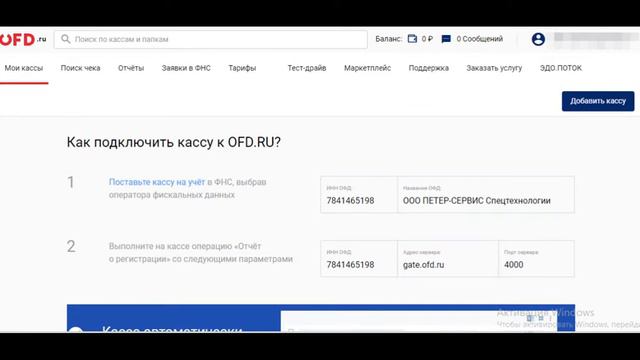This screenshot has height=360, width=640.
Task: Open the messages chat icon
Action: [446, 39]
